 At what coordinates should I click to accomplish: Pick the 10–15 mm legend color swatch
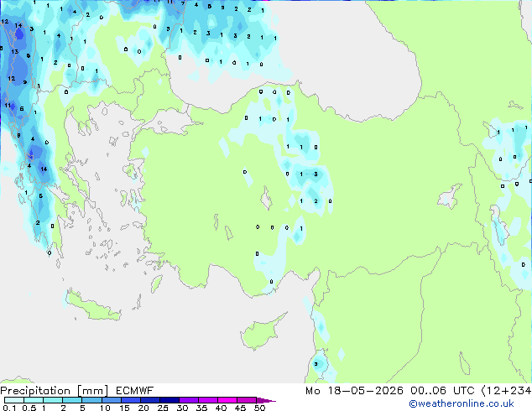pyautogui.click(x=111, y=400)
